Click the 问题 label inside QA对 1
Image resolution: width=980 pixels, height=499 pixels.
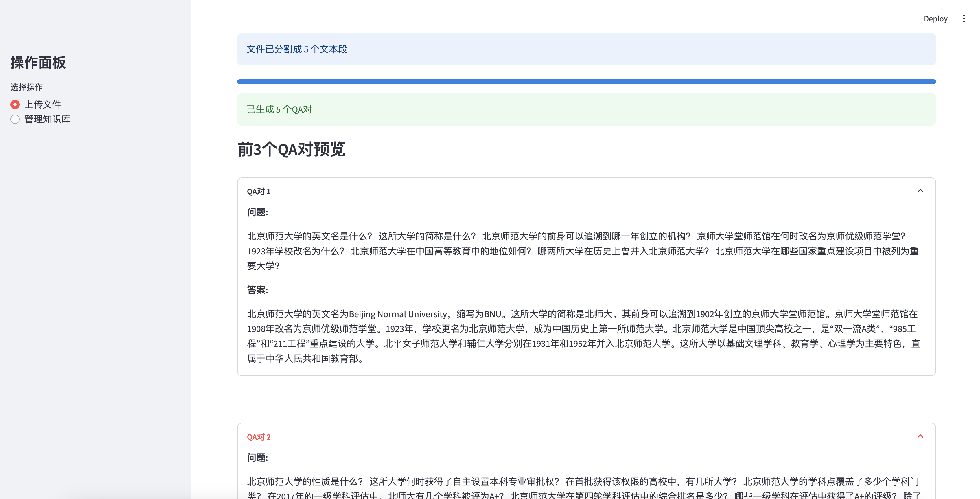[x=257, y=212]
